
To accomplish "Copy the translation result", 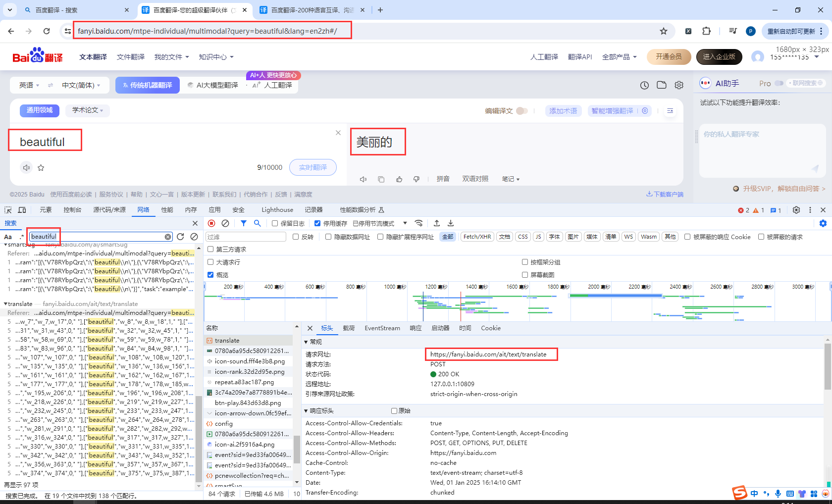I will tap(381, 179).
